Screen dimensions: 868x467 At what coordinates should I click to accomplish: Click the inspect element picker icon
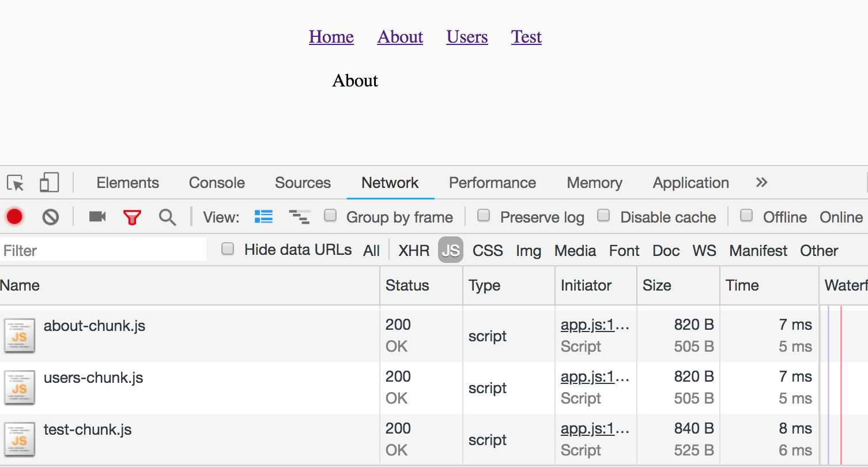pyautogui.click(x=16, y=183)
